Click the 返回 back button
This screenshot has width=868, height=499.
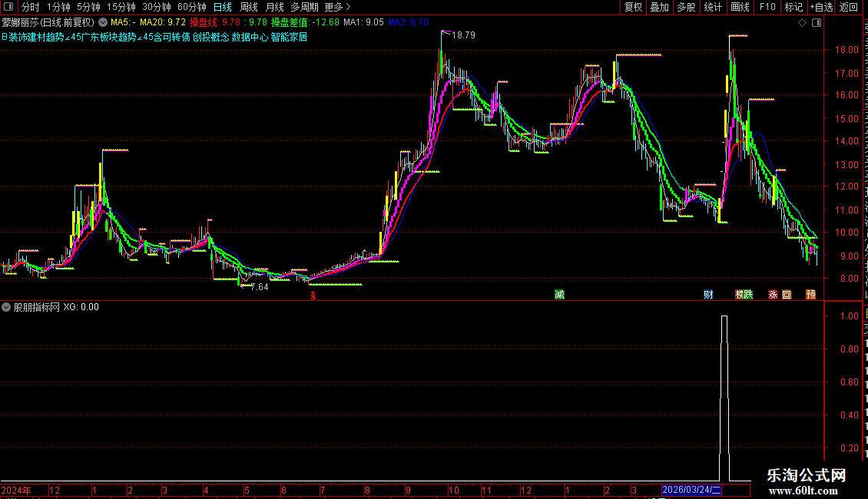click(848, 7)
